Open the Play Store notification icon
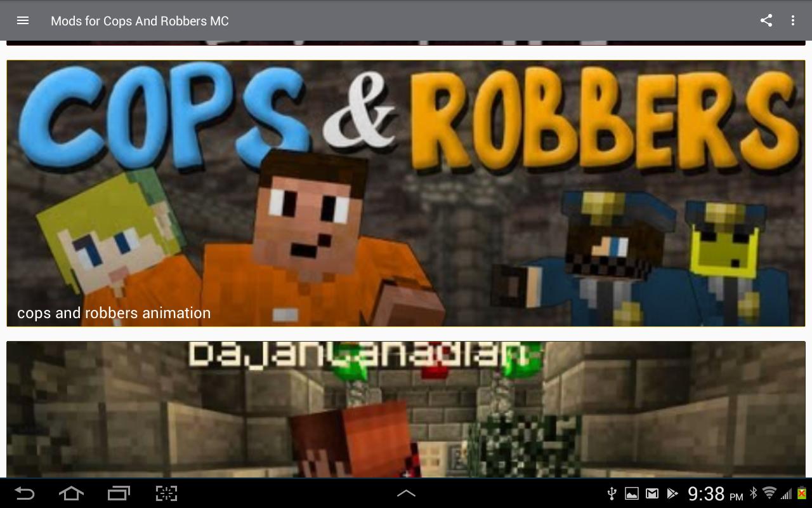Screen dimensions: 812x508 coord(672,493)
